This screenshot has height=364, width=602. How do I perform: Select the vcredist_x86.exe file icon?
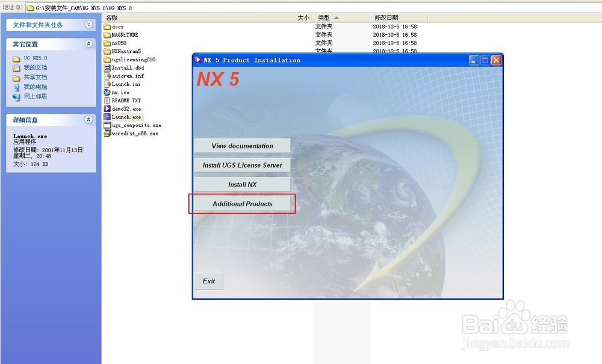coord(107,134)
